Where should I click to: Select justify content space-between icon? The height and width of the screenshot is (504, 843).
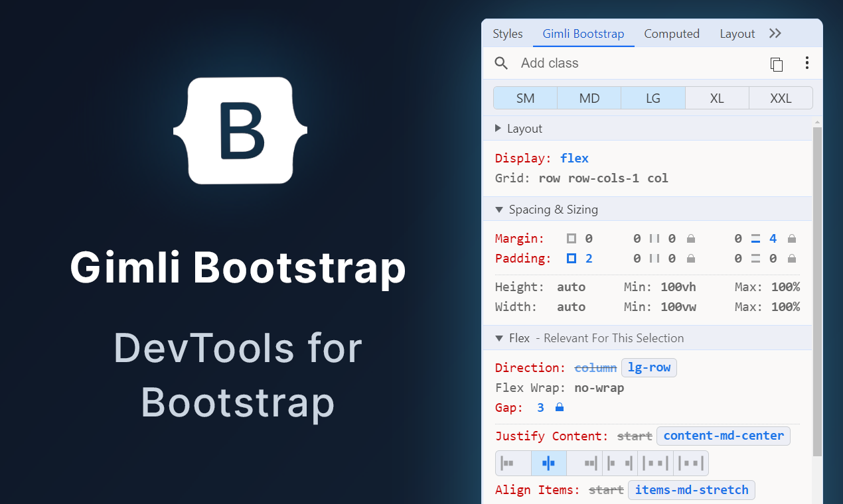[x=620, y=463]
